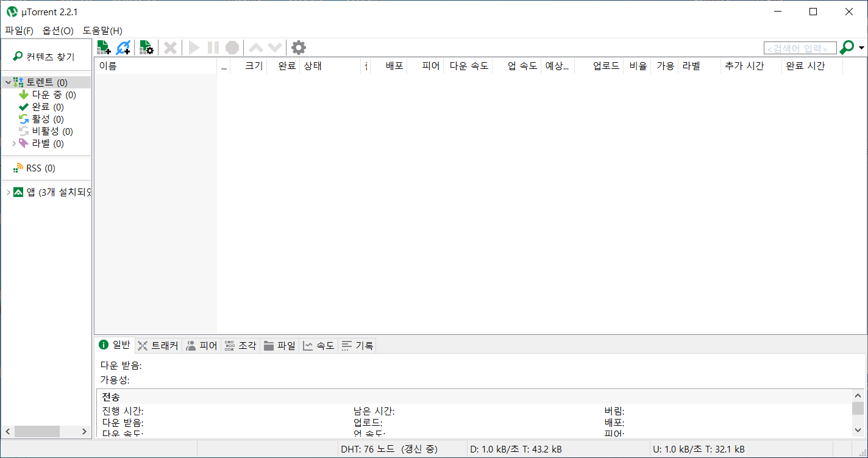
Task: Sort by the 추가 시간 column header
Action: pyautogui.click(x=752, y=66)
